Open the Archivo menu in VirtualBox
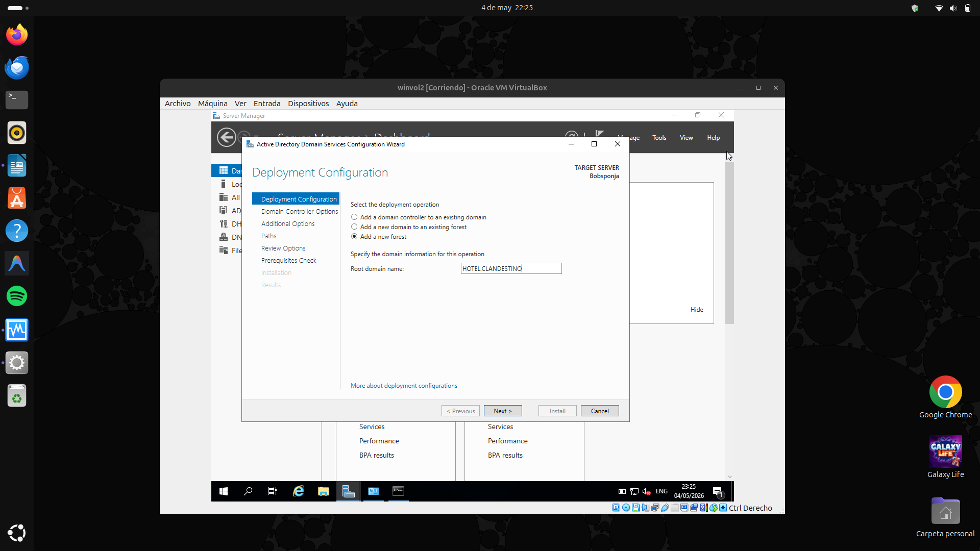980x551 pixels. pyautogui.click(x=178, y=103)
